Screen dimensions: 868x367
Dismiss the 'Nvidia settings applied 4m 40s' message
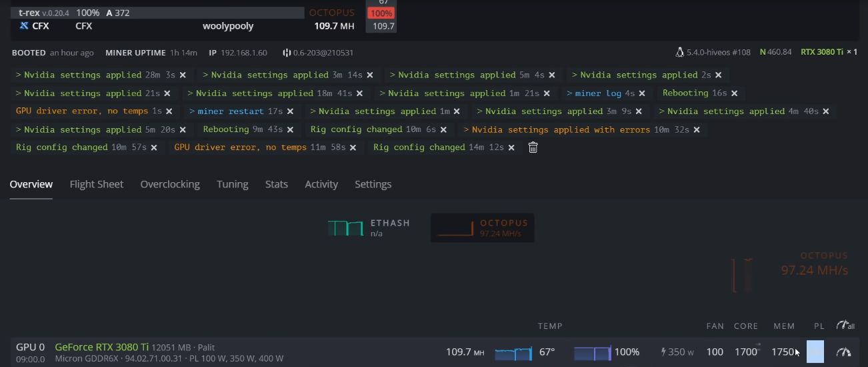[826, 111]
